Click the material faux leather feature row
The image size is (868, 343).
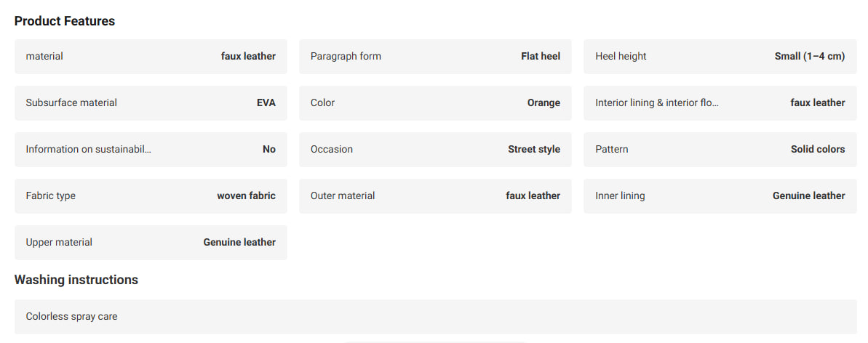pyautogui.click(x=151, y=57)
